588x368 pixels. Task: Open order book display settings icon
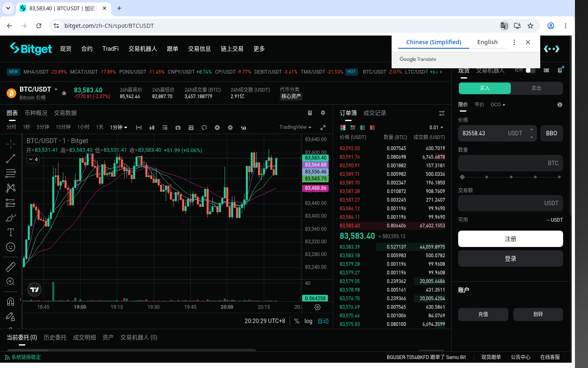coord(441,113)
